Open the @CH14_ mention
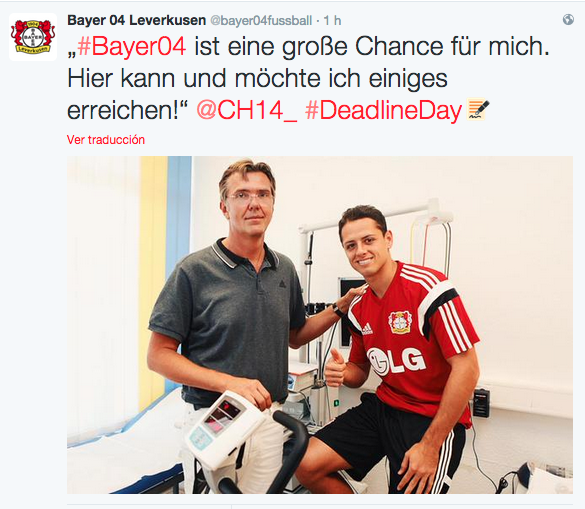This screenshot has width=585, height=509. pos(247,110)
